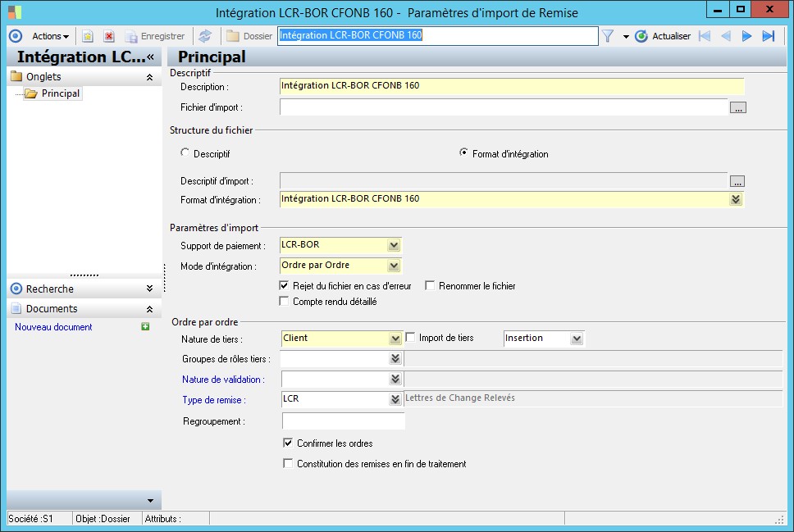
Task: Open the Actions menu
Action: tap(49, 36)
